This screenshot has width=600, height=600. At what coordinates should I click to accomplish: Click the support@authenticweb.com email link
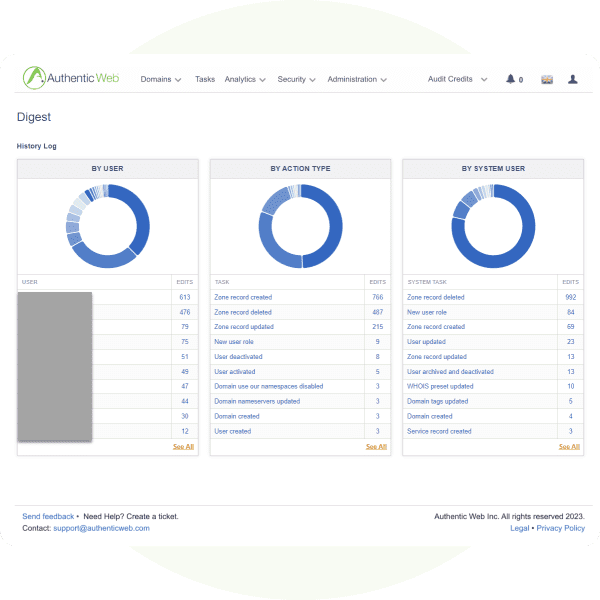pyautogui.click(x=101, y=528)
